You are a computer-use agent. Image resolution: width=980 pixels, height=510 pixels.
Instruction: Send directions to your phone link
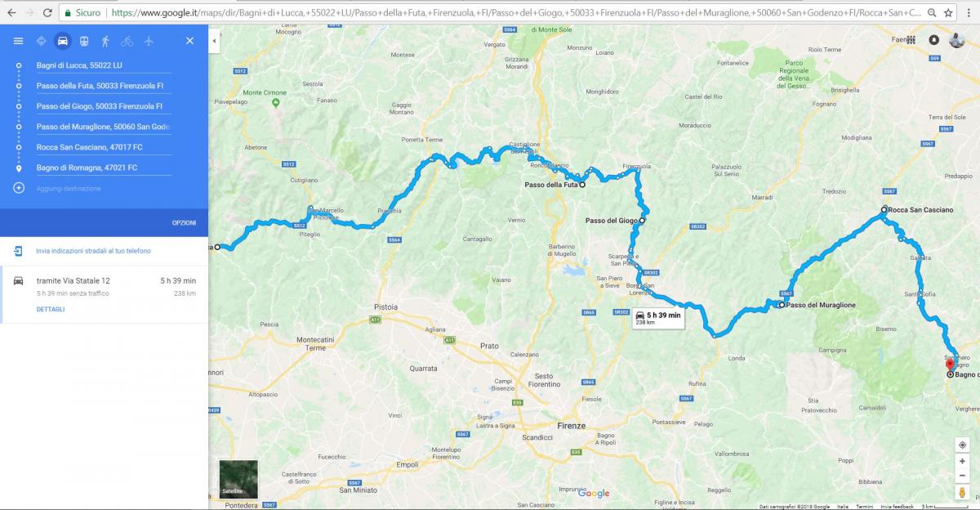point(93,251)
